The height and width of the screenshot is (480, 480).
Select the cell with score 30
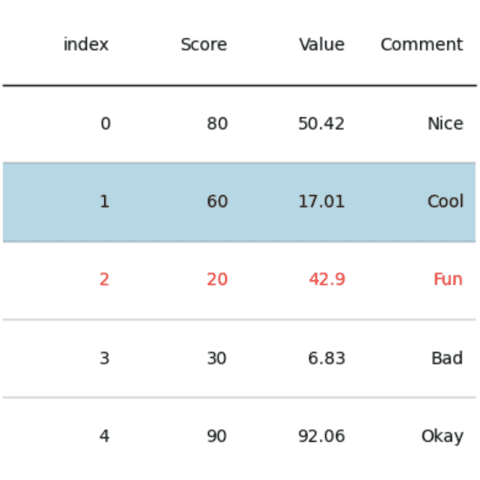pos(217,358)
